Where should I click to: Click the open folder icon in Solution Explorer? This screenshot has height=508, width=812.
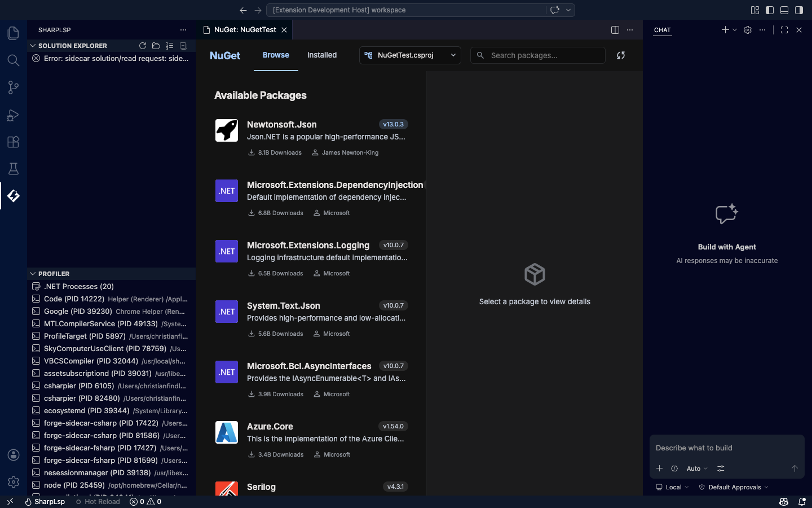[156, 46]
